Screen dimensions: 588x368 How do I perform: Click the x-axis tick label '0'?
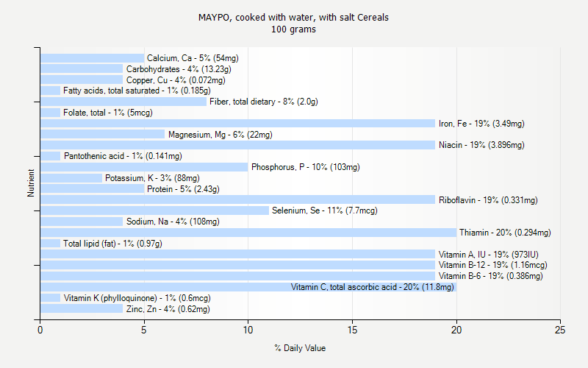[40, 330]
